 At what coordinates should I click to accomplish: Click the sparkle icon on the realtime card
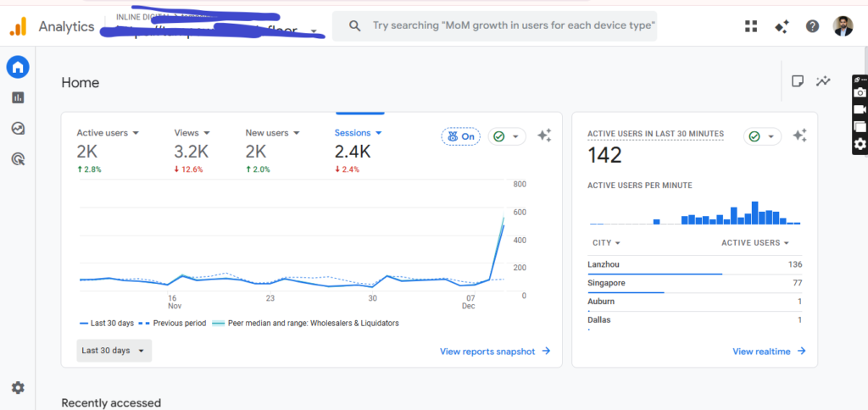(x=799, y=136)
